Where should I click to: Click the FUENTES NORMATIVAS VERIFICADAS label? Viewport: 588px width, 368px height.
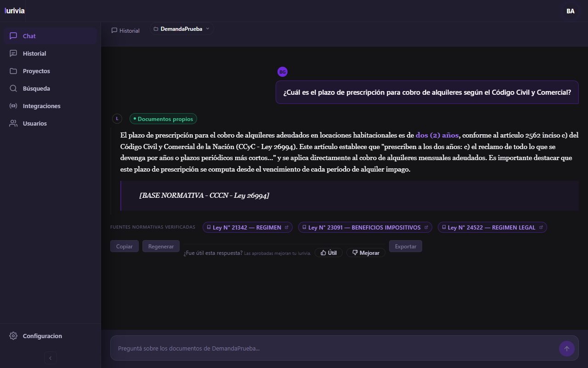(153, 227)
